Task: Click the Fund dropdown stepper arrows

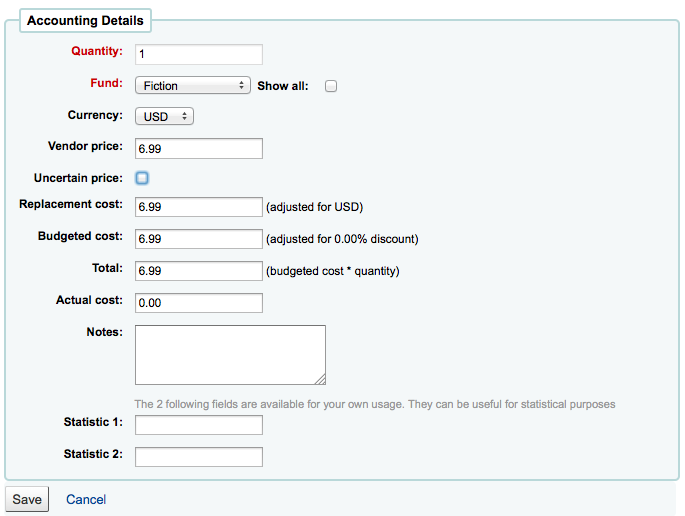Action: click(x=241, y=85)
